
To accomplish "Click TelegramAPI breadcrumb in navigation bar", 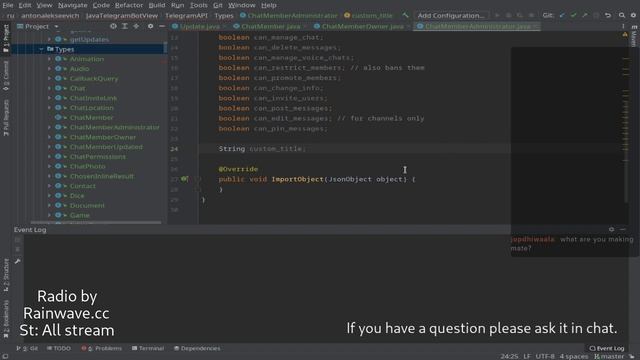I will pos(186,16).
